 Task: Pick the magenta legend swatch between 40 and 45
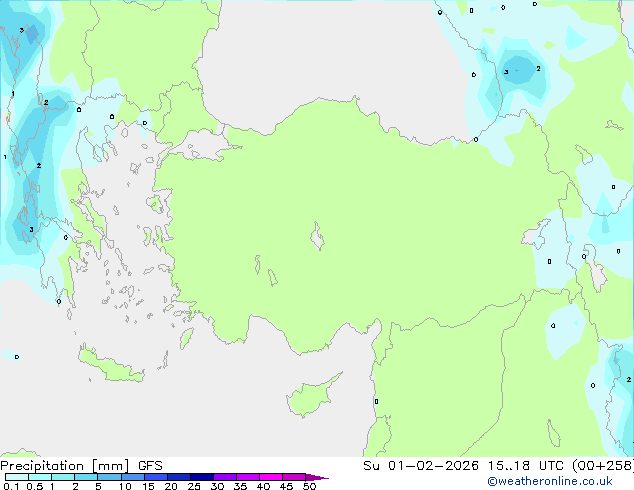(x=271, y=477)
